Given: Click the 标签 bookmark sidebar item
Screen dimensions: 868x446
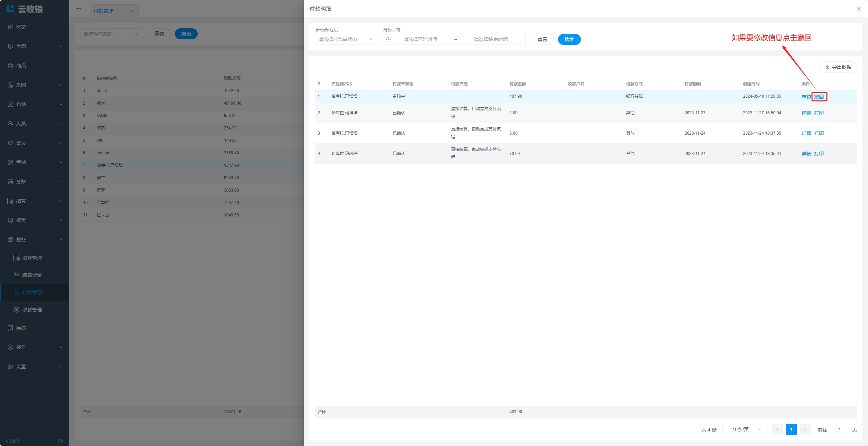Looking at the screenshot, I should click(x=21, y=328).
